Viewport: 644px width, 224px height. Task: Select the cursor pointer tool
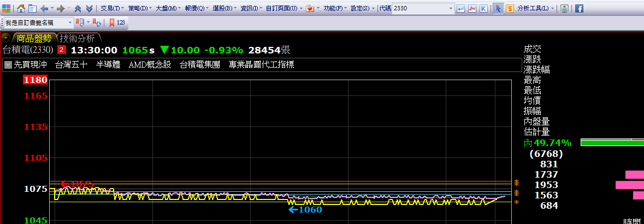point(498,8)
